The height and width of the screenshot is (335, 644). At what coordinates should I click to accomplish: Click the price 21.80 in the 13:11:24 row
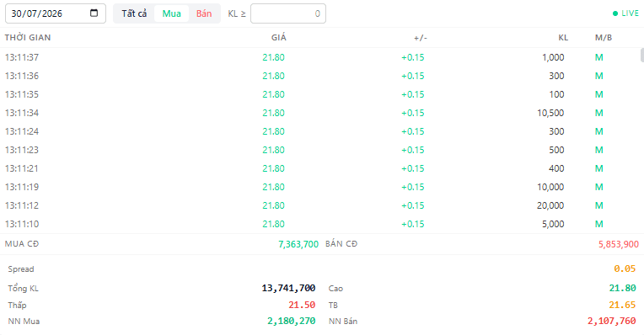[274, 131]
